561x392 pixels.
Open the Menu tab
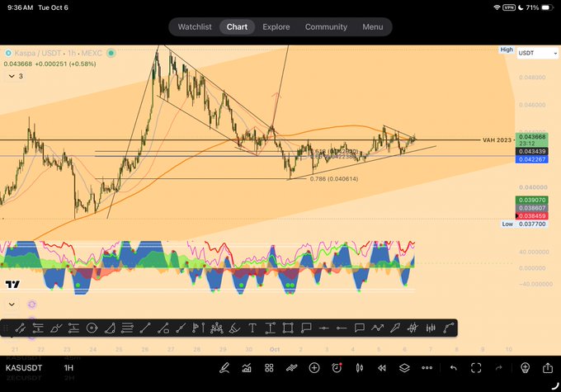[372, 27]
